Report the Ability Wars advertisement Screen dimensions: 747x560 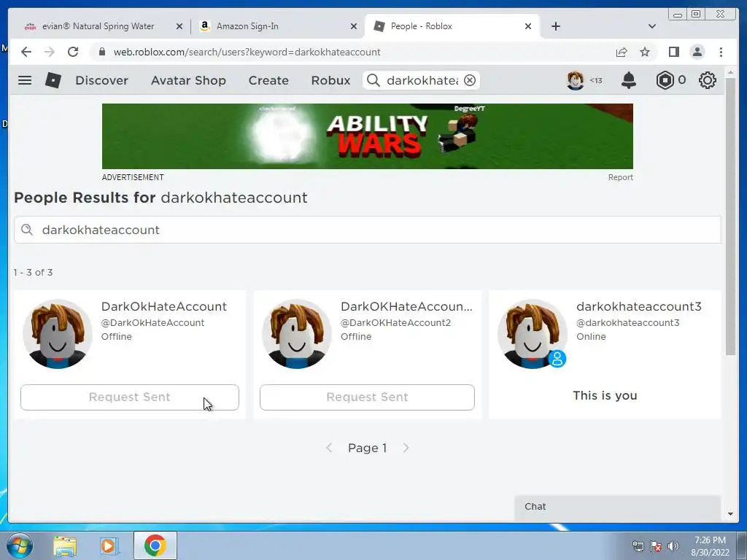tap(620, 177)
